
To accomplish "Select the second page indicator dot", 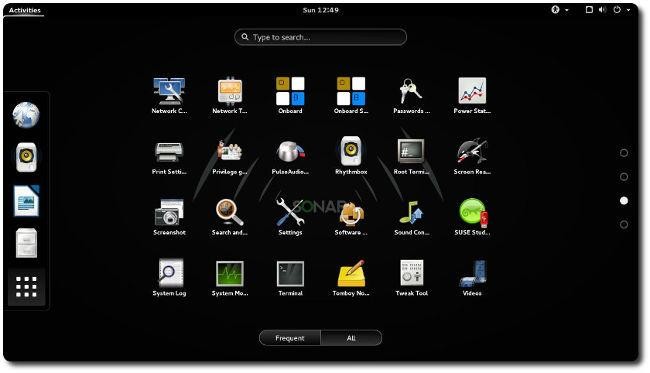I will tap(623, 177).
